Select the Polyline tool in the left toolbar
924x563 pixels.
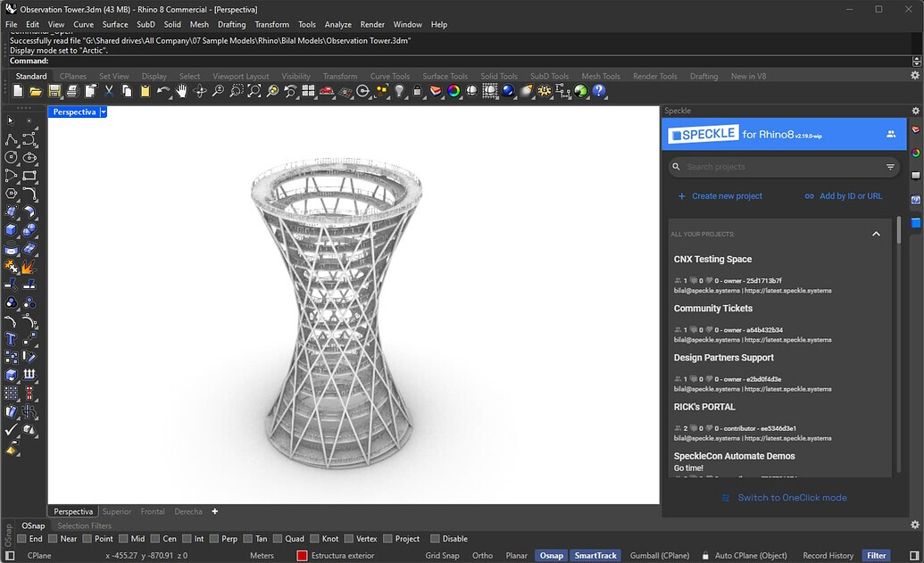(12, 139)
